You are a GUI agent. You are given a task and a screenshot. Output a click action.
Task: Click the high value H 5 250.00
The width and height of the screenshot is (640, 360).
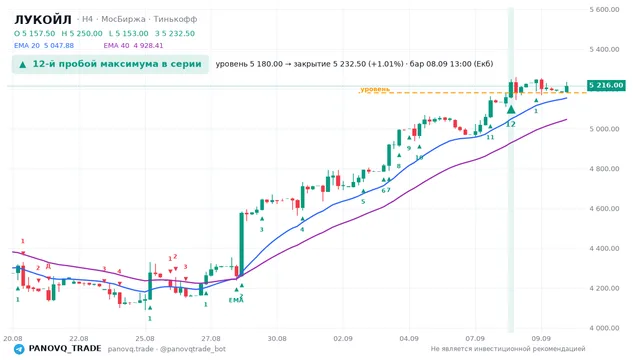click(x=82, y=33)
